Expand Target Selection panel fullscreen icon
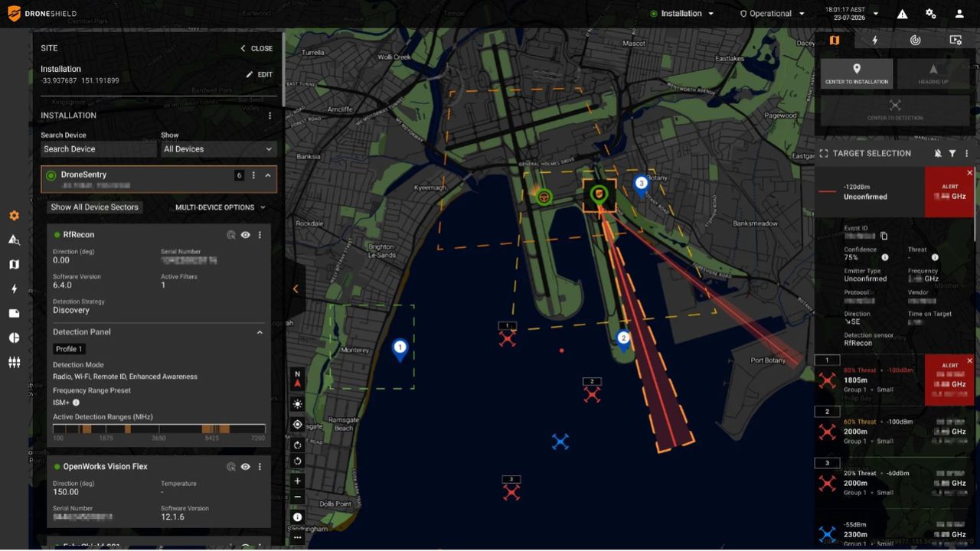980x551 pixels. [x=824, y=154]
